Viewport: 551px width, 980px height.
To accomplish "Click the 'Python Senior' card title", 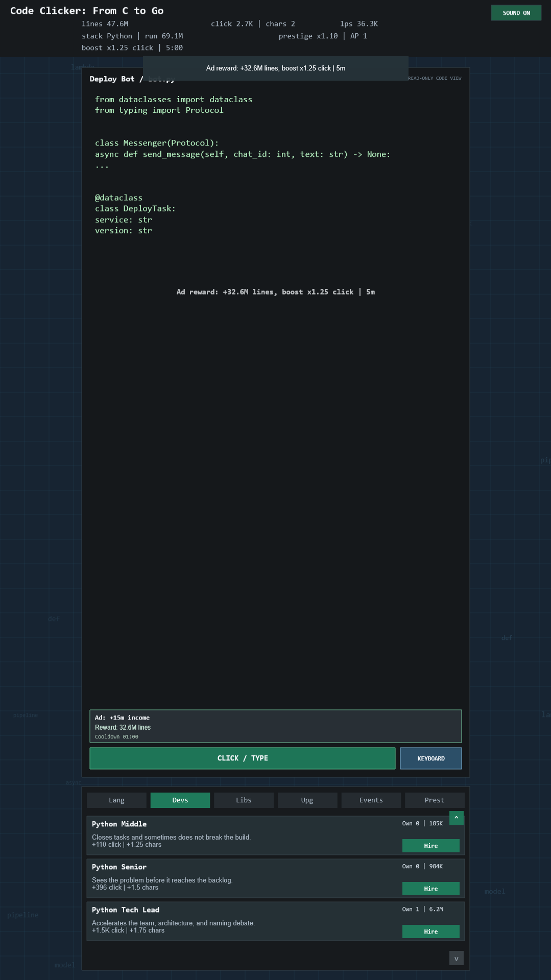I will point(119,867).
